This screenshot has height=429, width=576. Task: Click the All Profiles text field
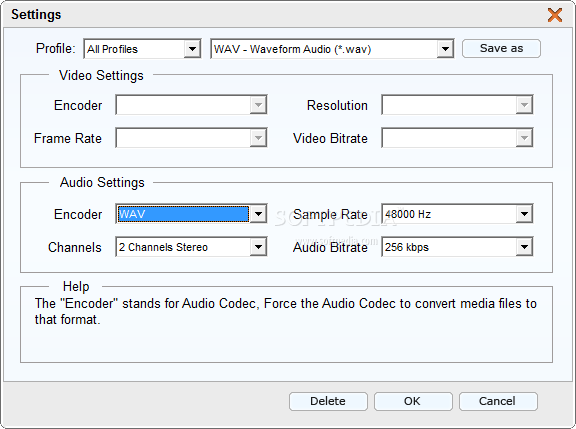[134, 49]
